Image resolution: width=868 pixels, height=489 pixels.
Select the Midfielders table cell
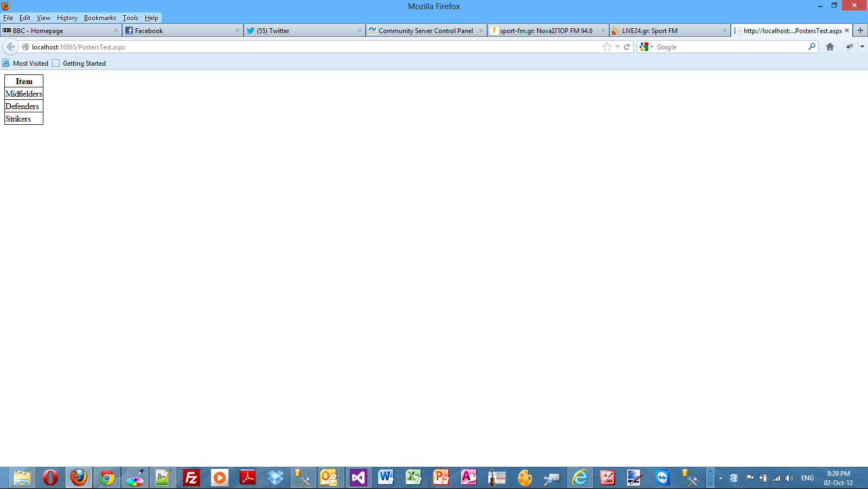(24, 94)
